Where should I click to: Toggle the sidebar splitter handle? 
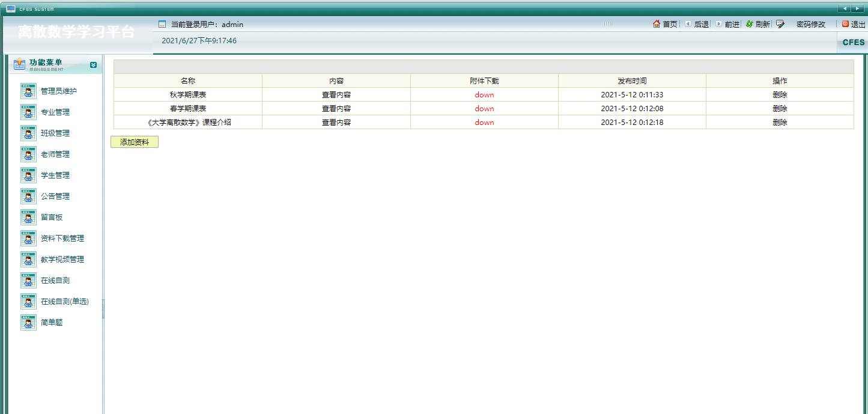[103, 309]
